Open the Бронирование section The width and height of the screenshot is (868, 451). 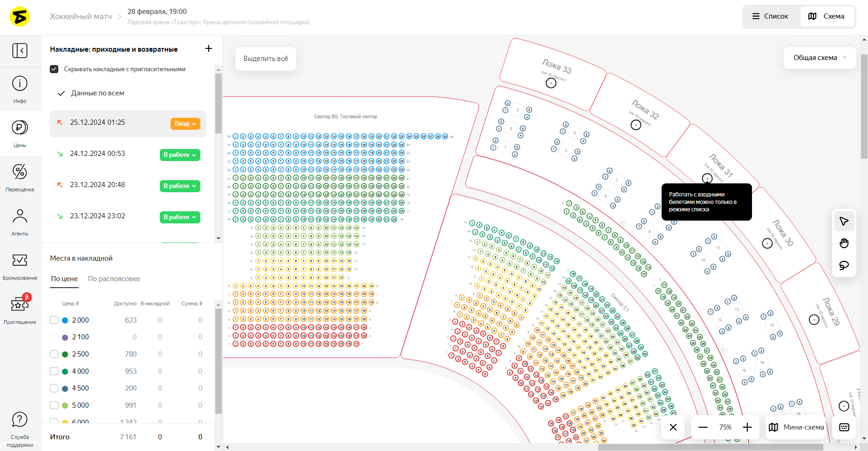click(x=20, y=266)
